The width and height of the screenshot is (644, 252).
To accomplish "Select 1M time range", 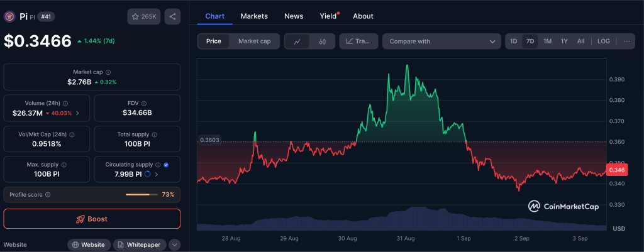I will tap(548, 41).
